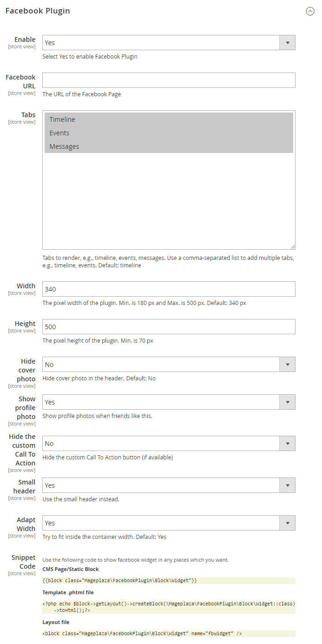This screenshot has height=644, width=322.
Task: Select Events in the Tabs list
Action: (169, 133)
